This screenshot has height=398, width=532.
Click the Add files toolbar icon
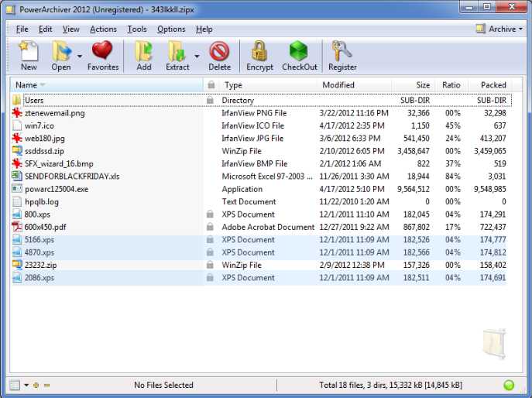tap(143, 51)
